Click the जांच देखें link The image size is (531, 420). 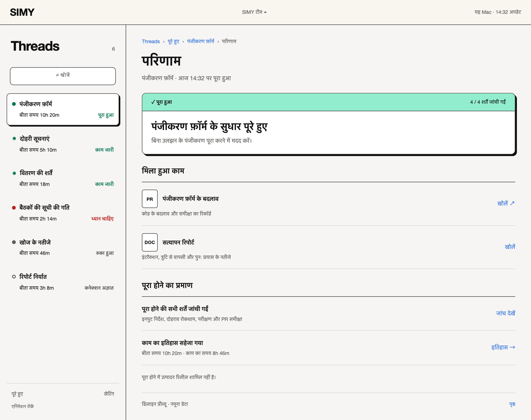pos(506,313)
